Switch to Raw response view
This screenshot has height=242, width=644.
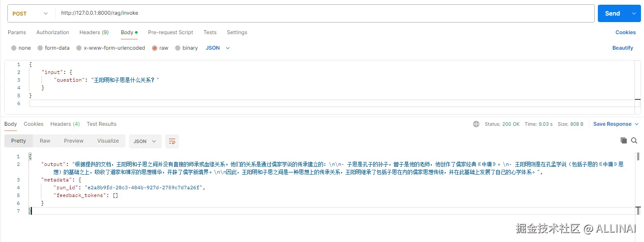click(45, 141)
